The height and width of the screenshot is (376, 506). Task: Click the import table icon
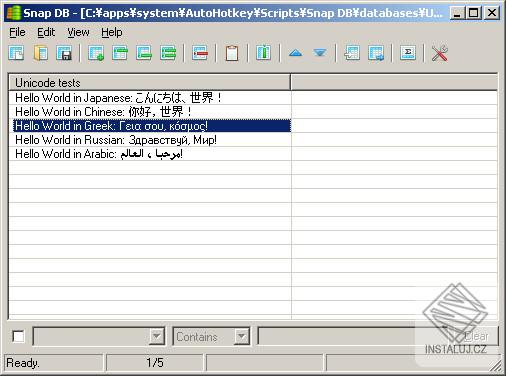352,53
